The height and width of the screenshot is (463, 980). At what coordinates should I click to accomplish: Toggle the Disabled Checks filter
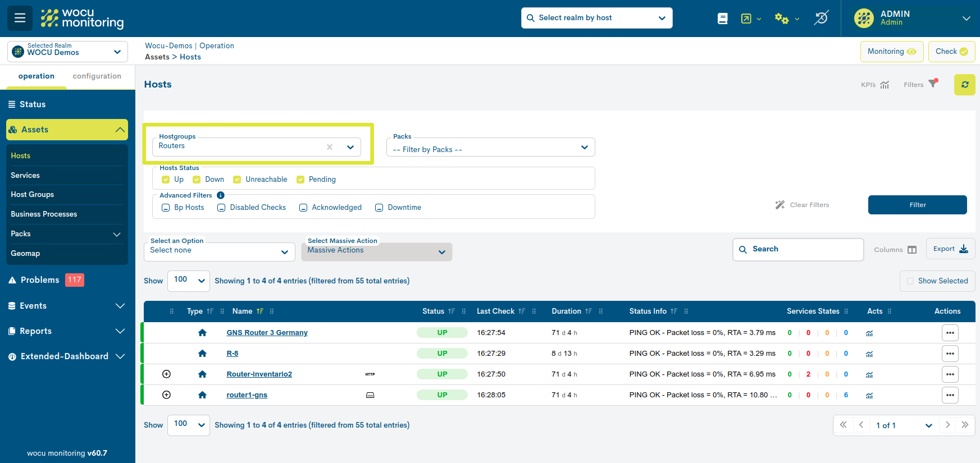[221, 208]
